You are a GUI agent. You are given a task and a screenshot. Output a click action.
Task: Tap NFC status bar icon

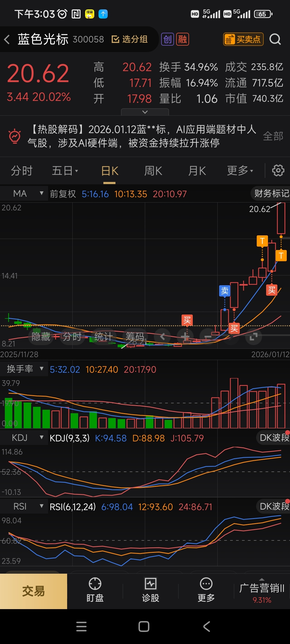point(76,14)
